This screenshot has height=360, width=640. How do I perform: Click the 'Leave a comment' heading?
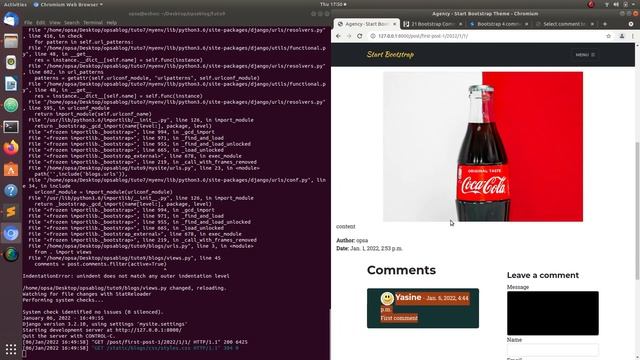[542, 275]
